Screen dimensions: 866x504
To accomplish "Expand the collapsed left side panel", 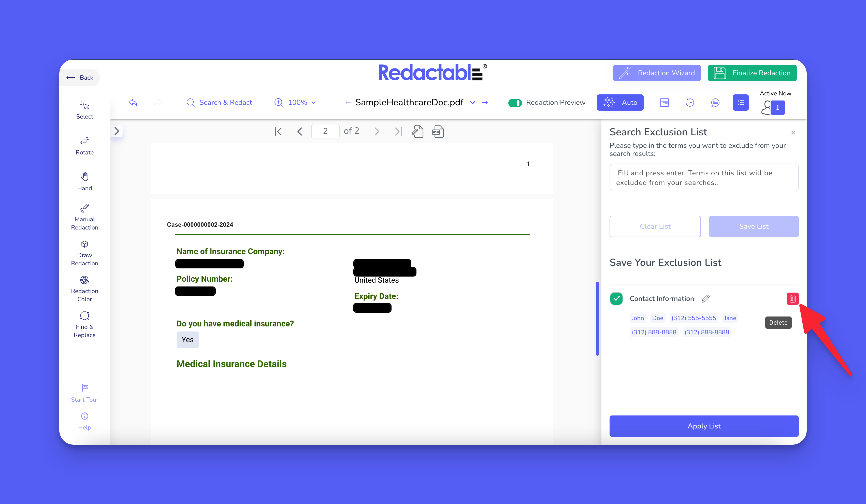I will [117, 131].
